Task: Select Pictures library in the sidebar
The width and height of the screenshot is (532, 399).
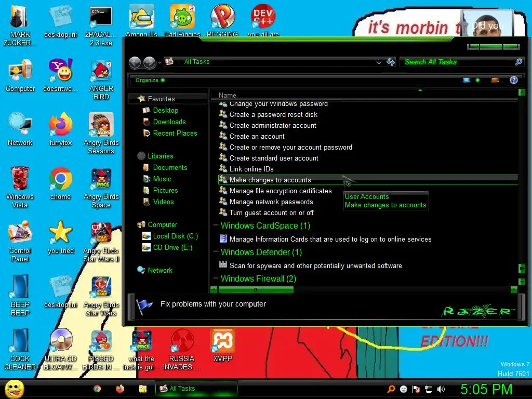Action: [165, 190]
